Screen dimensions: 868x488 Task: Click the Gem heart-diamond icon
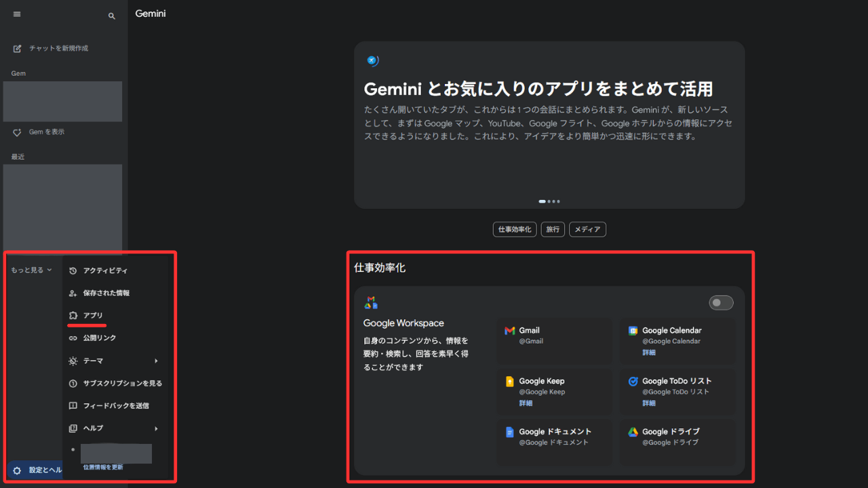tap(18, 132)
